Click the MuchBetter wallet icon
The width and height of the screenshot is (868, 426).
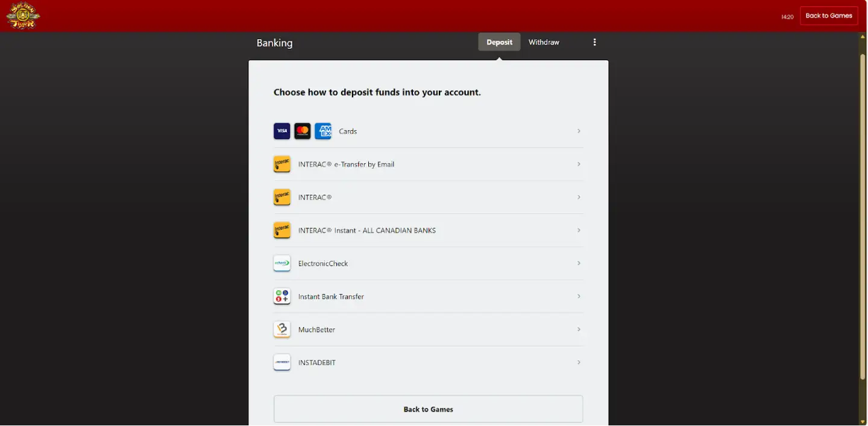pyautogui.click(x=281, y=329)
